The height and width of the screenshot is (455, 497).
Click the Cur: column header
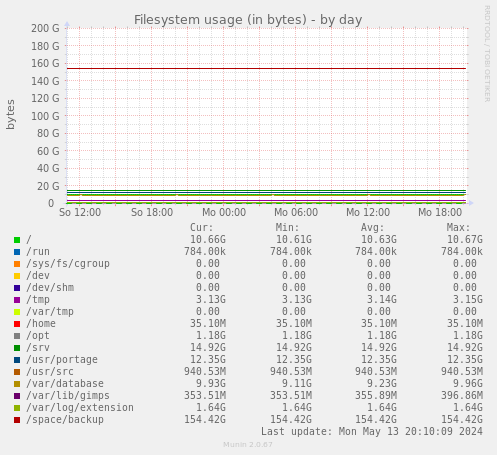[x=201, y=227]
